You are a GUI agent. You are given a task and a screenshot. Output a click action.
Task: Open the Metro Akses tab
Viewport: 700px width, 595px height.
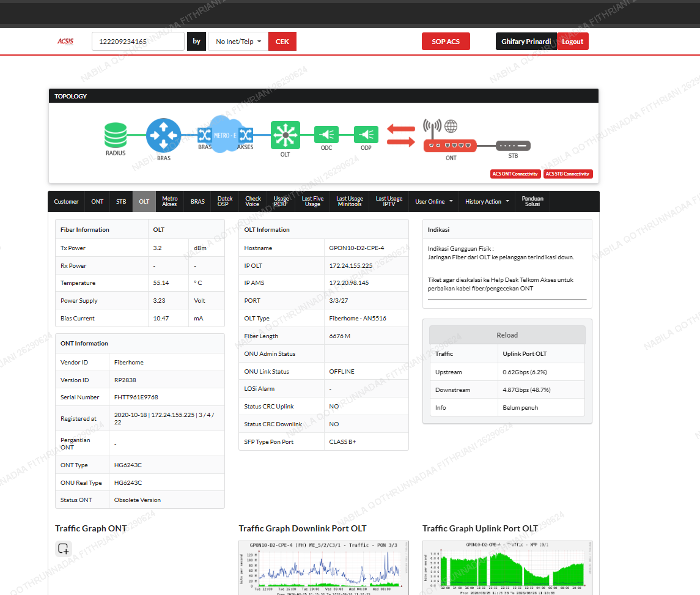tap(169, 201)
